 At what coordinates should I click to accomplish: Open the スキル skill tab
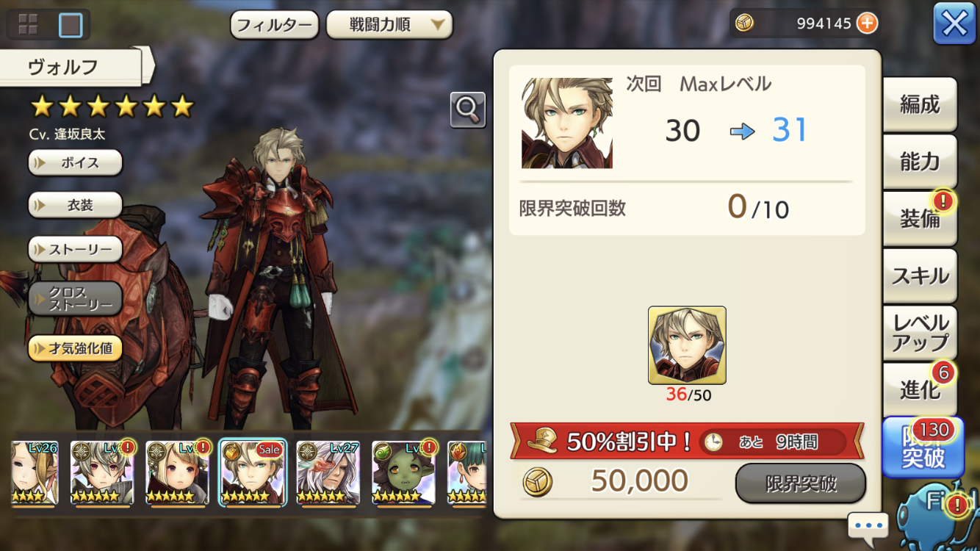click(920, 275)
